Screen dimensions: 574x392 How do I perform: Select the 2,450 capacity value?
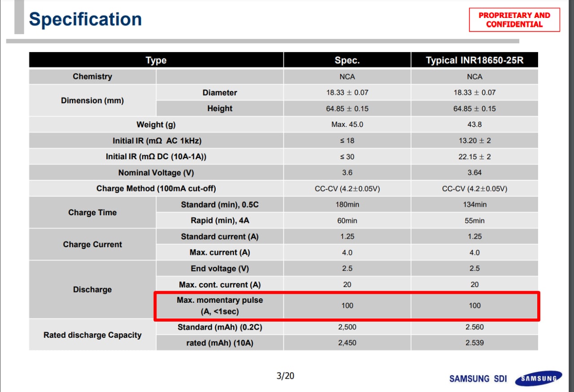[x=347, y=343]
